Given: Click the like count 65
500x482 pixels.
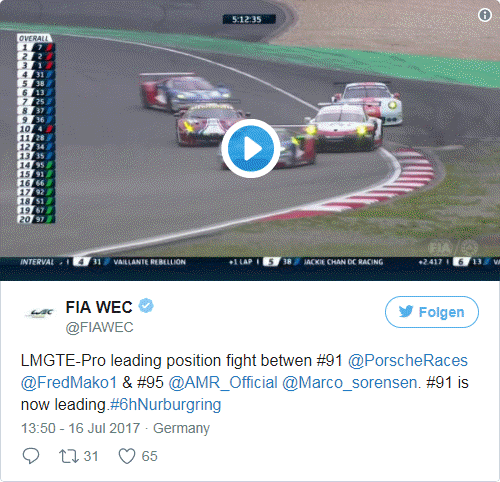Looking at the screenshot, I should point(149,456).
